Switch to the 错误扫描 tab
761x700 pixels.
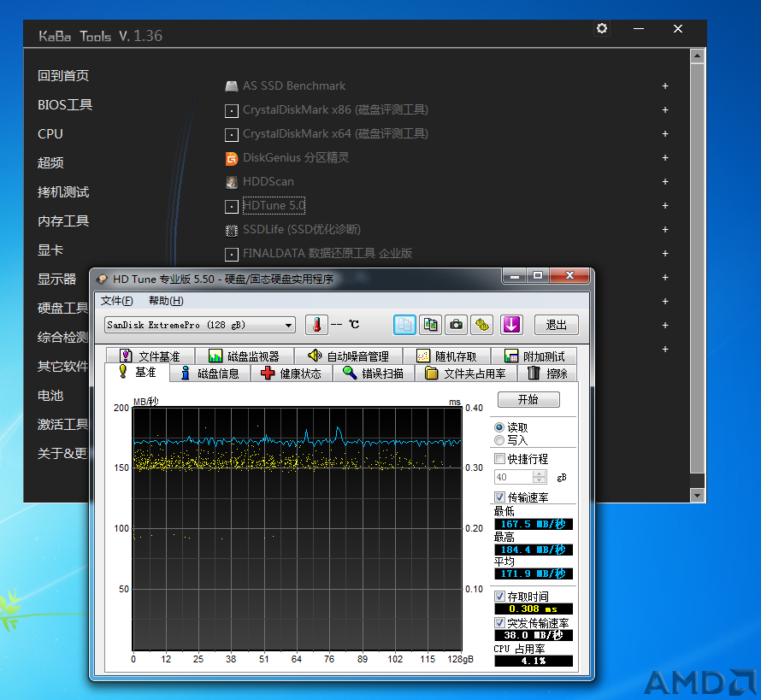tap(374, 373)
